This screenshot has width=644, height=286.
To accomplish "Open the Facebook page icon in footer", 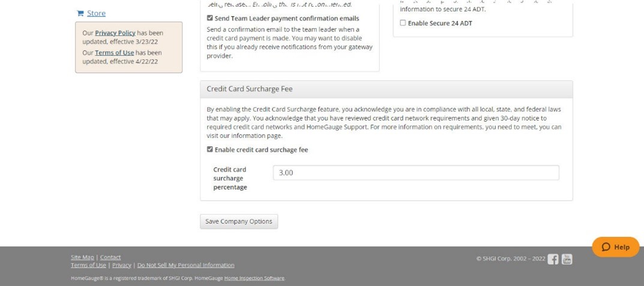I will pos(553,260).
